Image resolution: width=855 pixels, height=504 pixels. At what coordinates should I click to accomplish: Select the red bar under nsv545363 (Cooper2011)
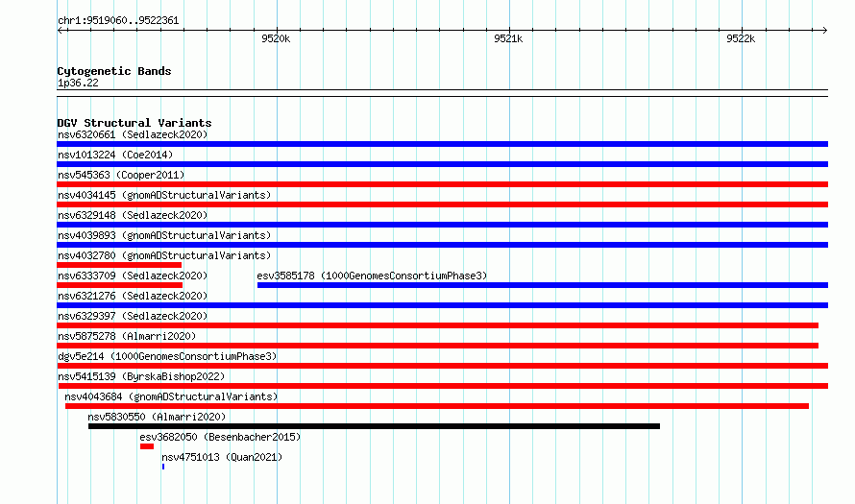pos(442,184)
